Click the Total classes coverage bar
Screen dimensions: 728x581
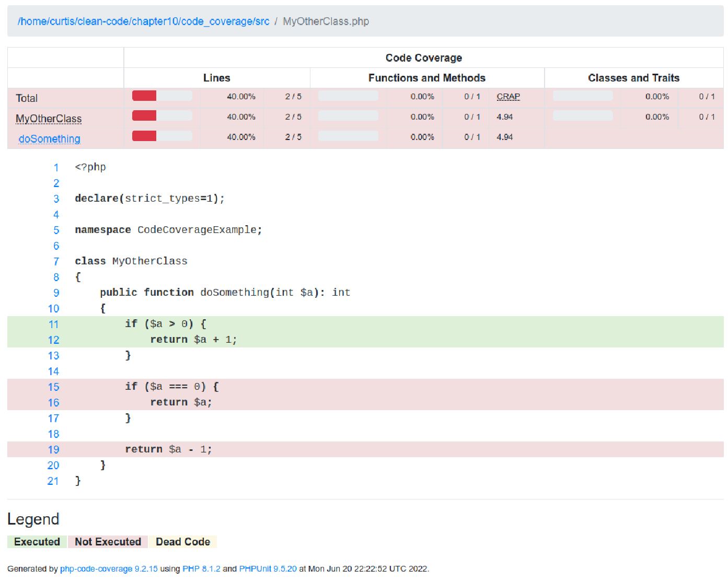tap(583, 96)
